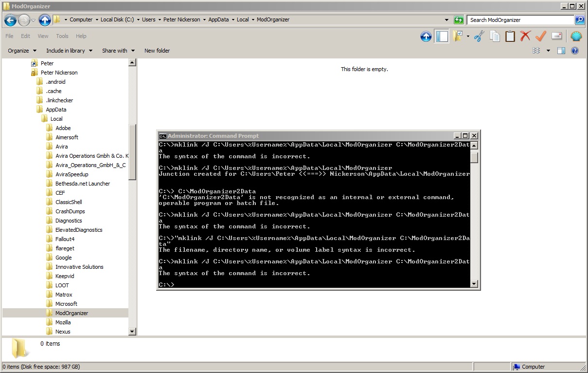Toggle the preview pane button

point(561,51)
